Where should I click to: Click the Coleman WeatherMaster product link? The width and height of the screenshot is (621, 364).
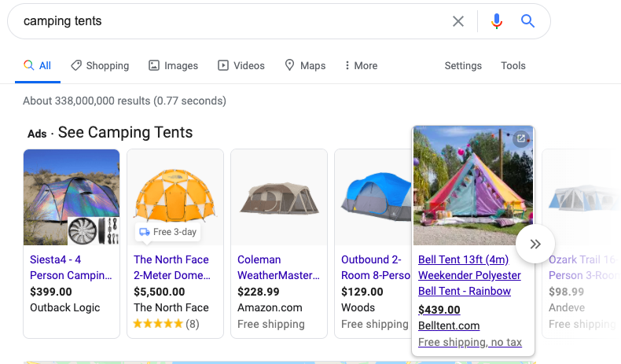coord(278,267)
